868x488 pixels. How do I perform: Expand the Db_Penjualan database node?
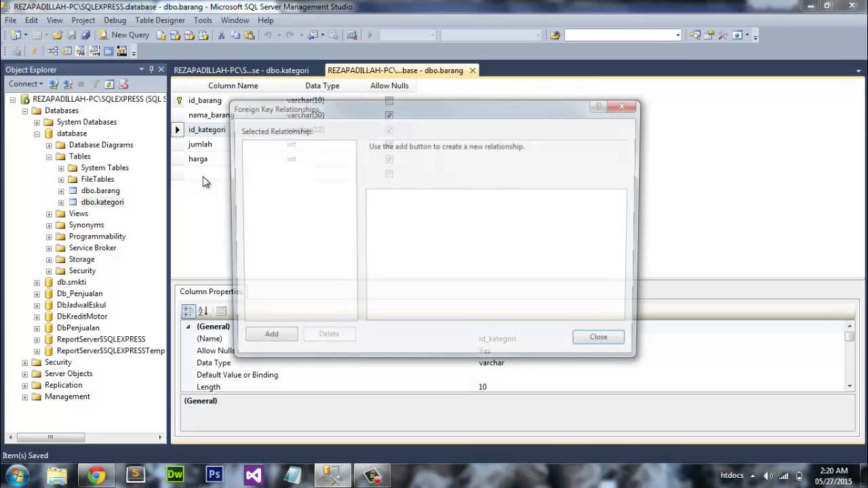pyautogui.click(x=37, y=293)
